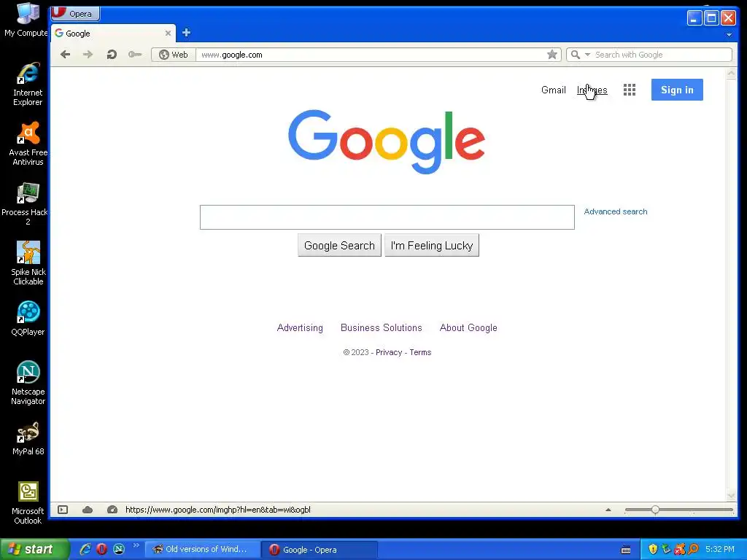The height and width of the screenshot is (560, 747).
Task: Expand quick launch overflow chevron
Action: tap(136, 545)
